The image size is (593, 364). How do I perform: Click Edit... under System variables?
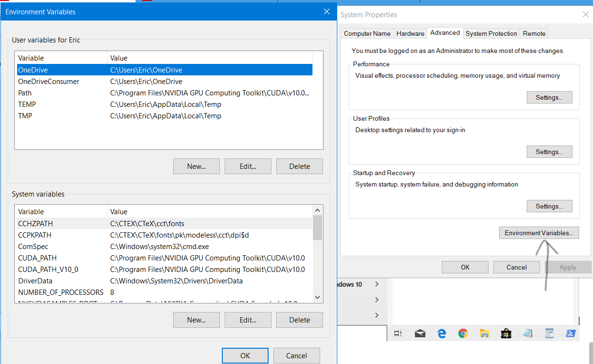248,320
